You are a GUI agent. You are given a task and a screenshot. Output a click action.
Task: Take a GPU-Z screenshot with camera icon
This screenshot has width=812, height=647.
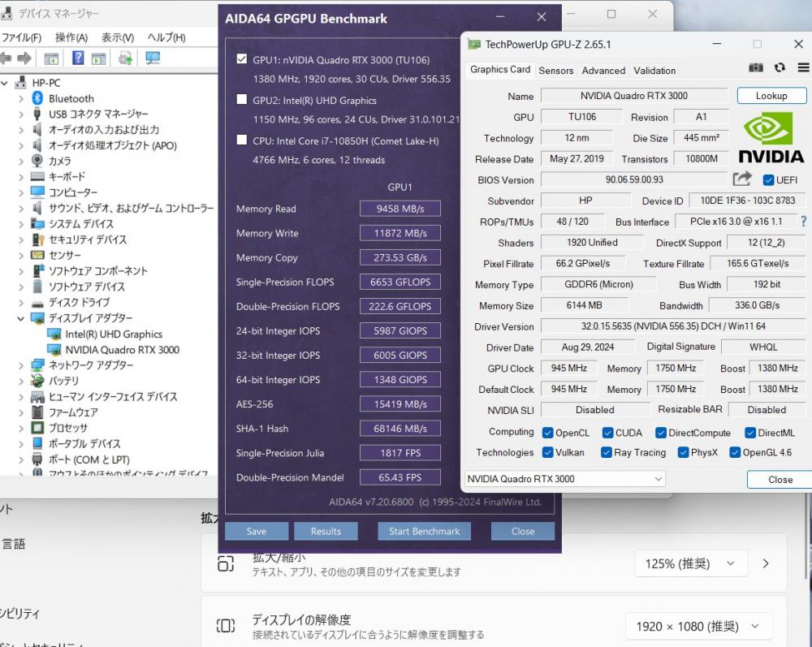coord(755,68)
